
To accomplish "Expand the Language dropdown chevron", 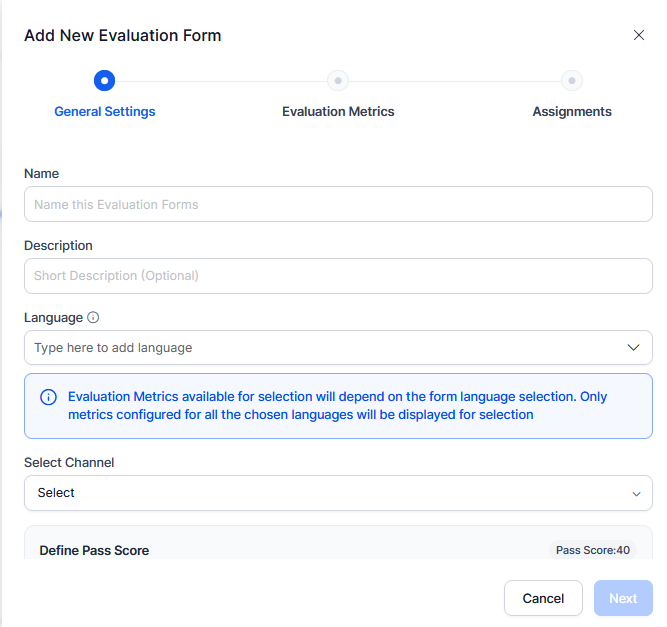I will pyautogui.click(x=633, y=348).
